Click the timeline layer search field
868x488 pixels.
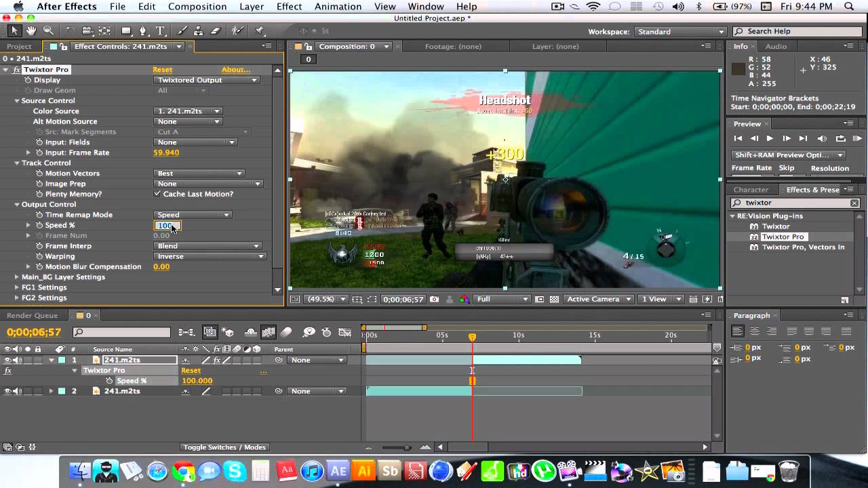[x=122, y=332]
